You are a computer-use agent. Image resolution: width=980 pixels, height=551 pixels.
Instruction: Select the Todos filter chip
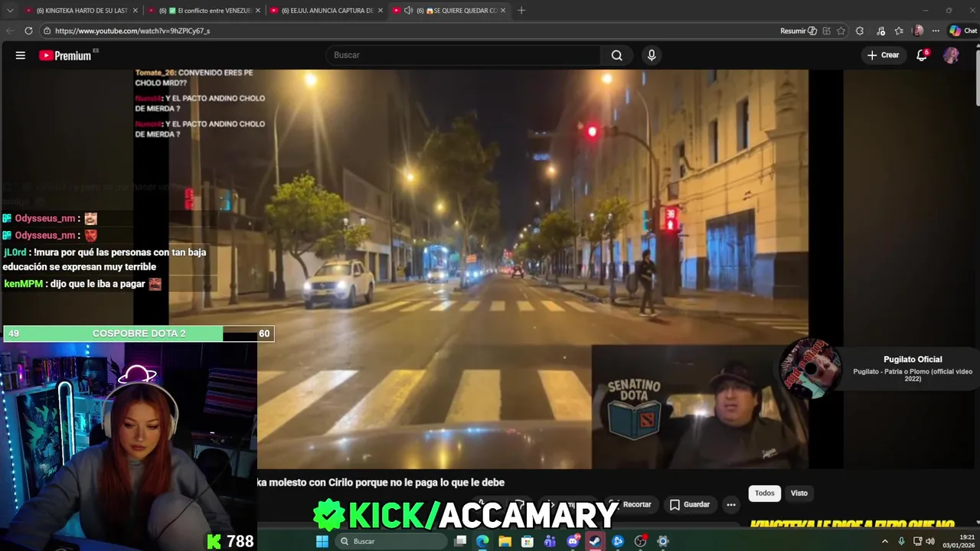point(764,493)
